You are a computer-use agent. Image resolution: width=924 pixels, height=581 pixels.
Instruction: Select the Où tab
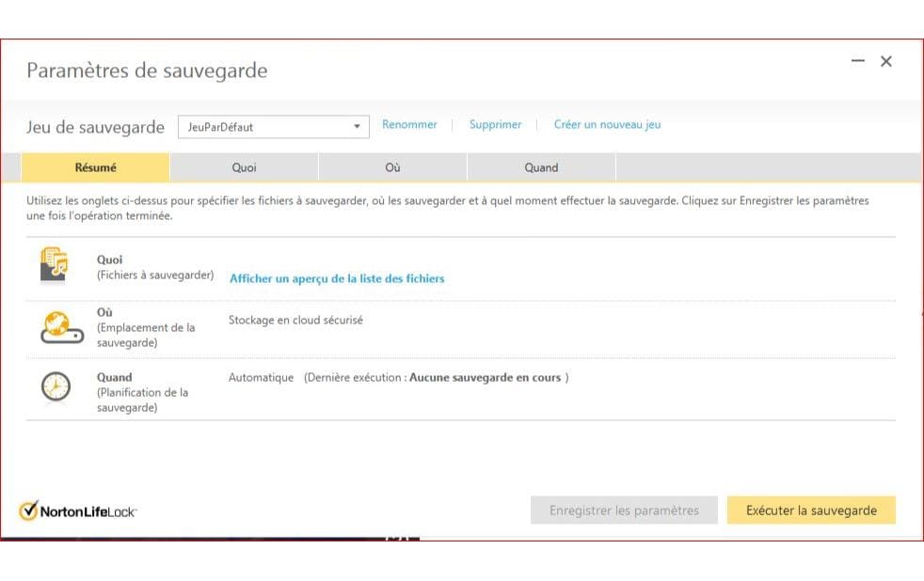click(392, 167)
